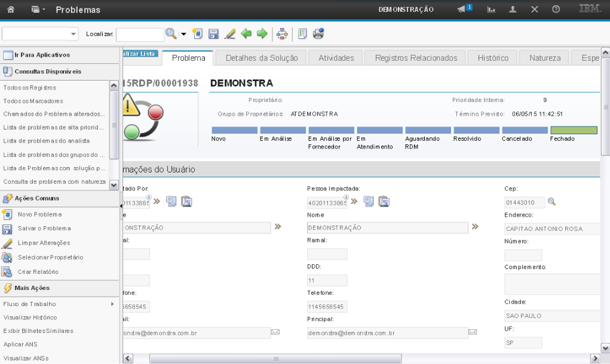Click inside the Localizar search field
Image resolution: width=610 pixels, height=364 pixels.
[x=140, y=35]
